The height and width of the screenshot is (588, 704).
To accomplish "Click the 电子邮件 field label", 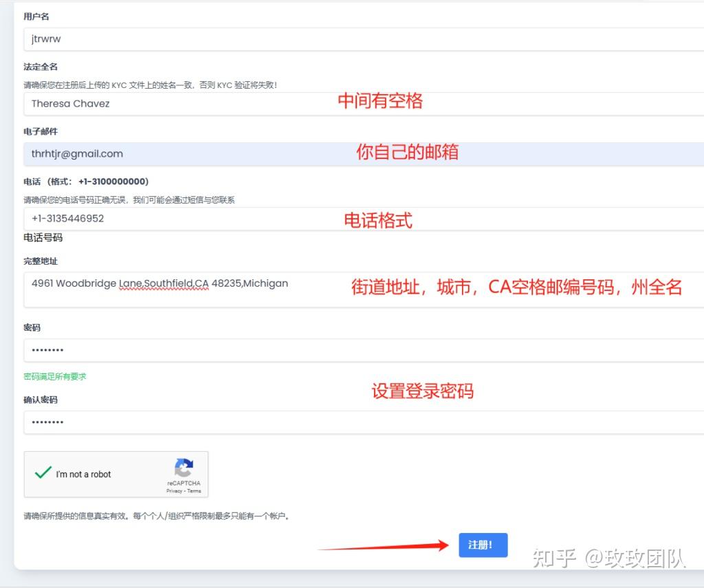I will coord(40,131).
